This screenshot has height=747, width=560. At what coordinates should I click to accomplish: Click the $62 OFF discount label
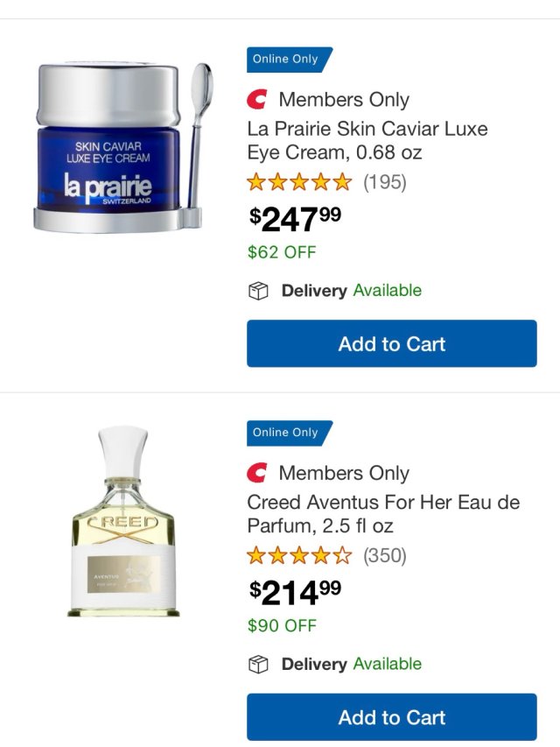pos(282,252)
